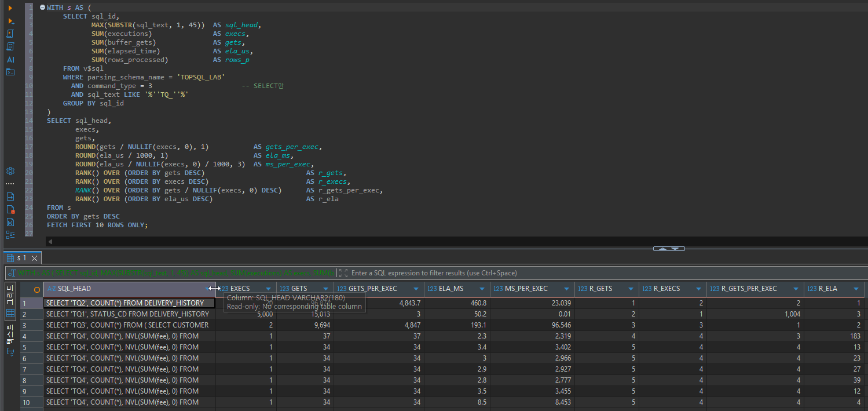868x411 pixels.
Task: Open the GETS_PER_EXEC column dropdown arrow
Action: (416, 289)
